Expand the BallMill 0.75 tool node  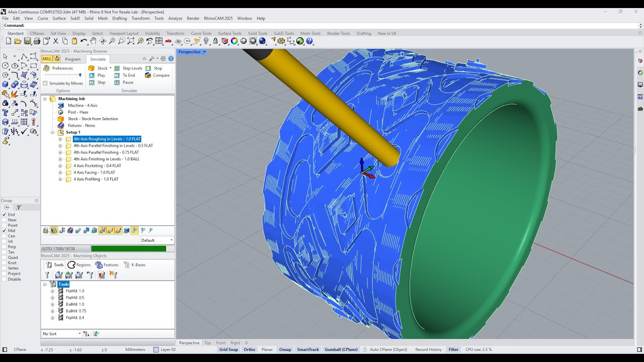tap(52, 311)
